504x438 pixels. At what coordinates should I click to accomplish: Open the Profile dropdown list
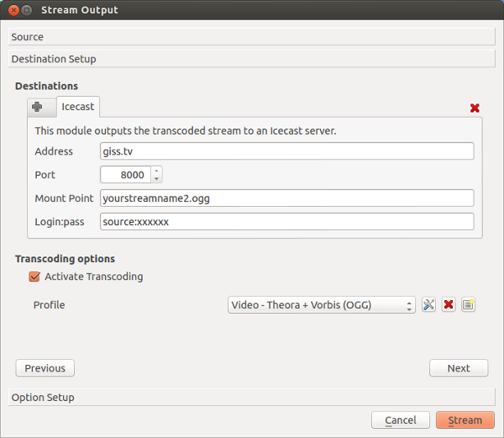click(x=321, y=304)
